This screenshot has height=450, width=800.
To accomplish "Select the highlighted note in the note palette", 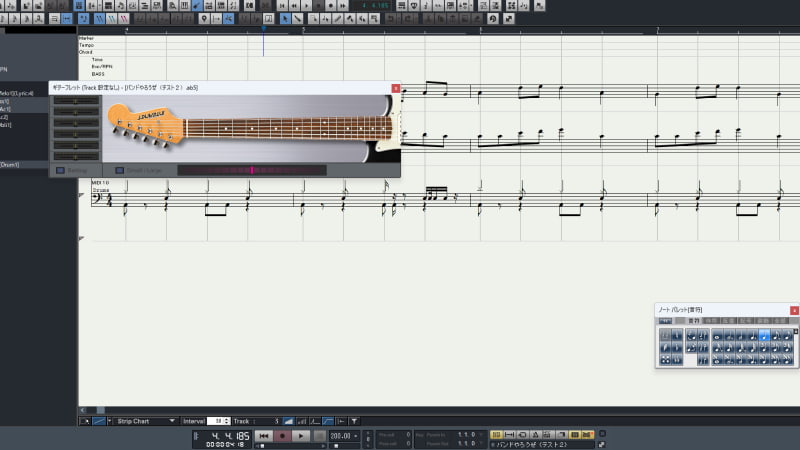I will click(764, 336).
